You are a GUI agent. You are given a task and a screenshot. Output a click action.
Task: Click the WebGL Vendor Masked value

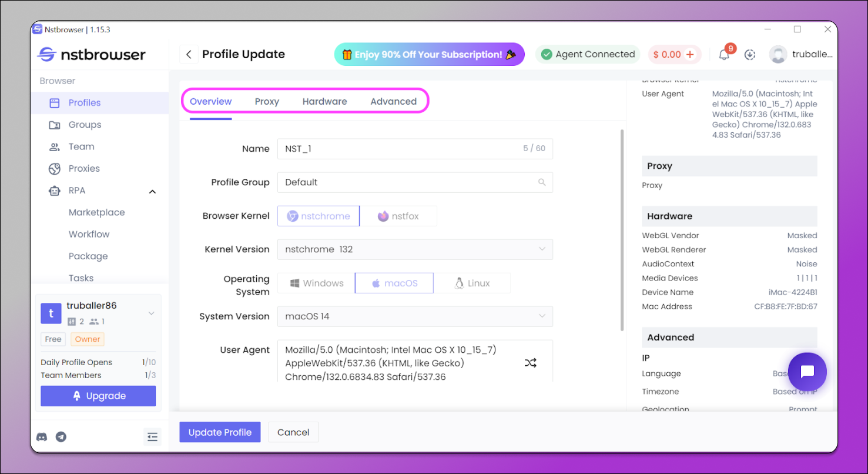(802, 236)
